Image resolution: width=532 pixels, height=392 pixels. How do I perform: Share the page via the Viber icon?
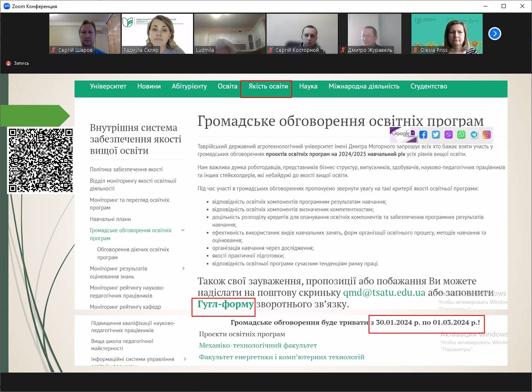(x=449, y=135)
